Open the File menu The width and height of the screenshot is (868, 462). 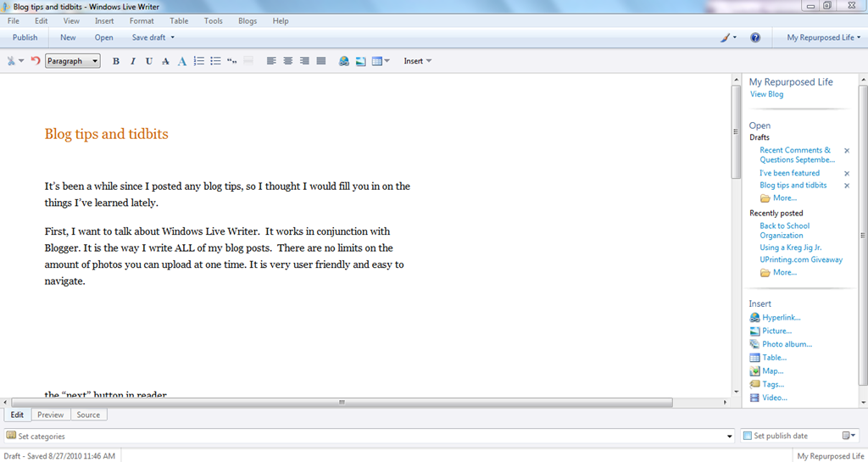coord(14,21)
